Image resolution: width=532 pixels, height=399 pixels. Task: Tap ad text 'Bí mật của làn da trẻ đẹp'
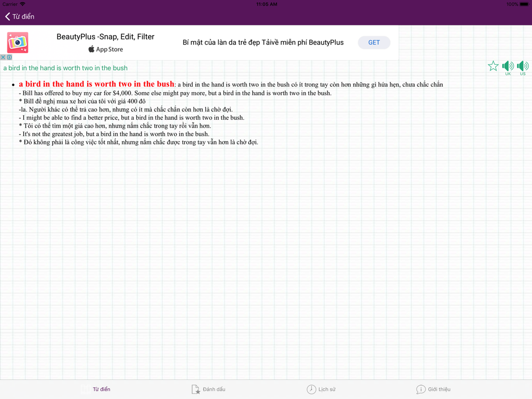[x=263, y=43]
